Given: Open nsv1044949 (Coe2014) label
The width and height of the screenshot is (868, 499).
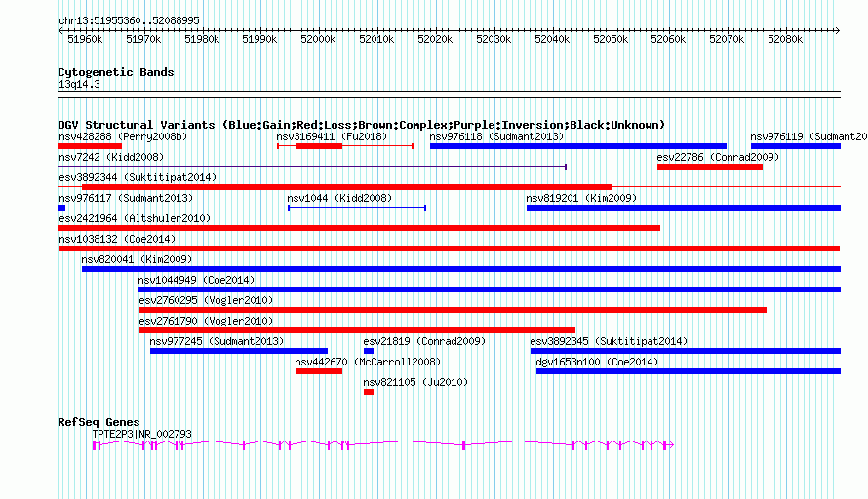Looking at the screenshot, I should tap(196, 280).
